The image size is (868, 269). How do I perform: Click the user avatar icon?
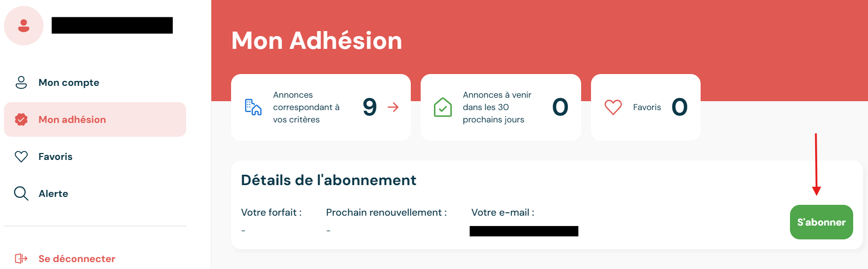pyautogui.click(x=24, y=26)
